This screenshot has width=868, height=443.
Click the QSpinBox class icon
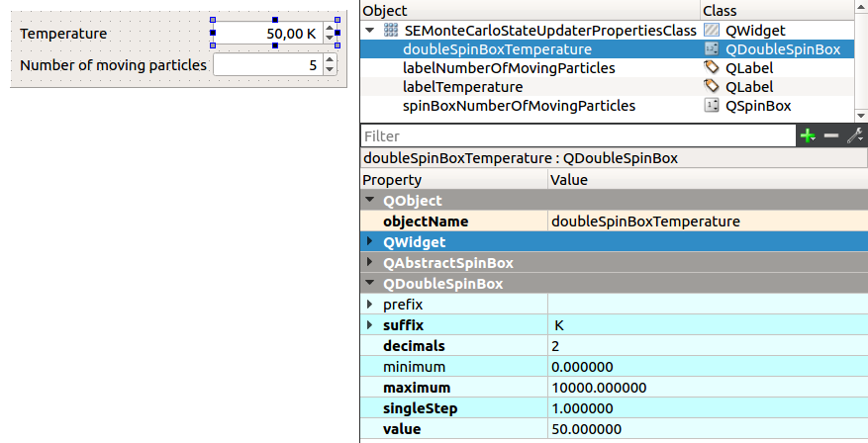711,106
